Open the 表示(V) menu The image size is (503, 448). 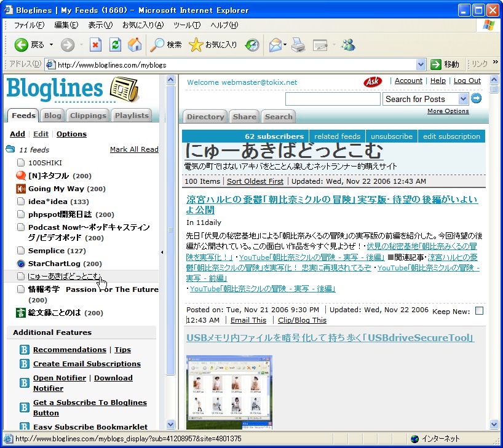100,25
